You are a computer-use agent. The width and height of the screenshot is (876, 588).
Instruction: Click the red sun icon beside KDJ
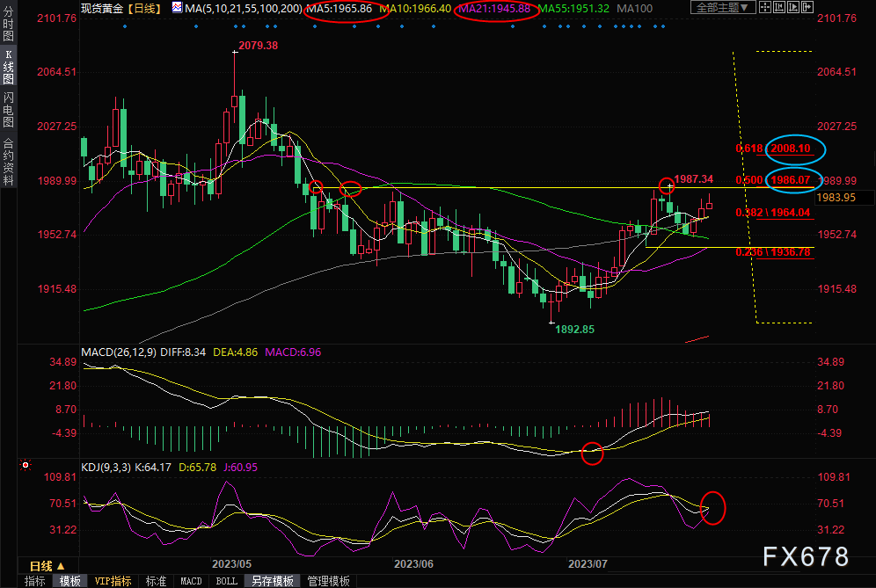(x=26, y=464)
